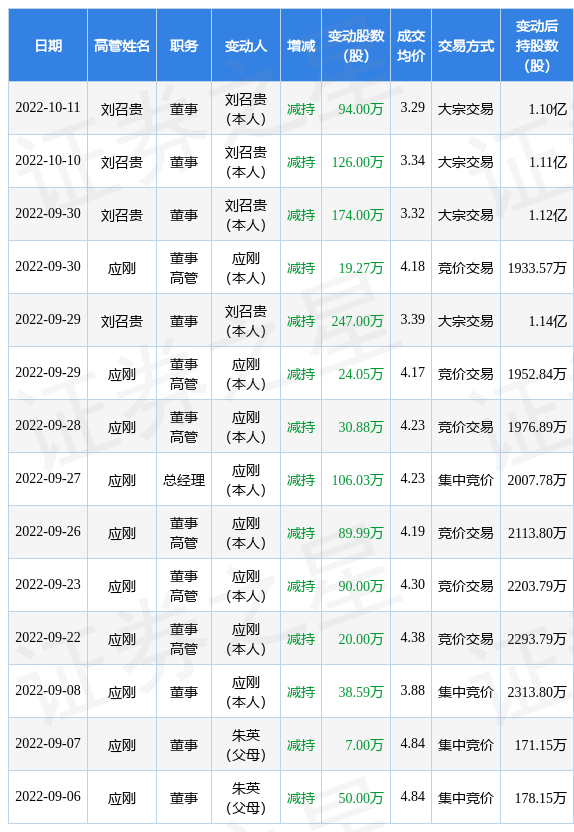Click 朱英(父母) in the 2022-09-07 row
This screenshot has width=574, height=832.
246,745
